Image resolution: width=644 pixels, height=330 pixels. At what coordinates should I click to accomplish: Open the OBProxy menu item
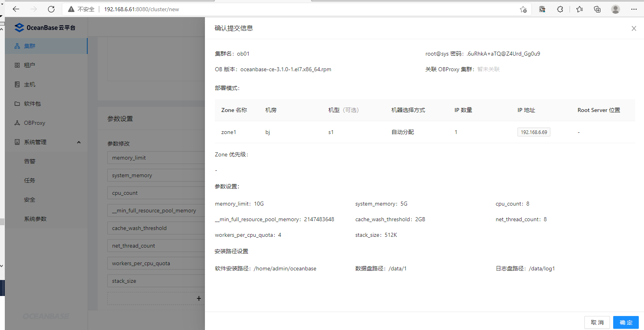pos(46,123)
